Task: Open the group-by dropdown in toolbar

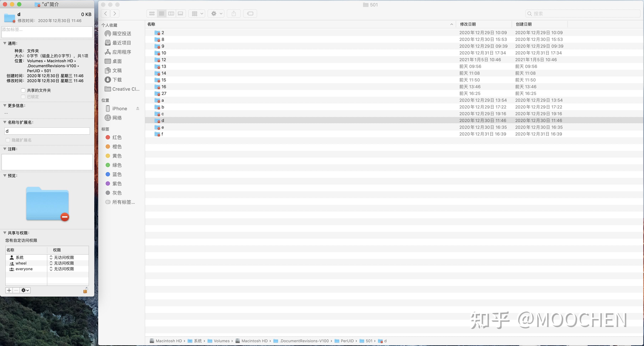Action: click(x=197, y=14)
